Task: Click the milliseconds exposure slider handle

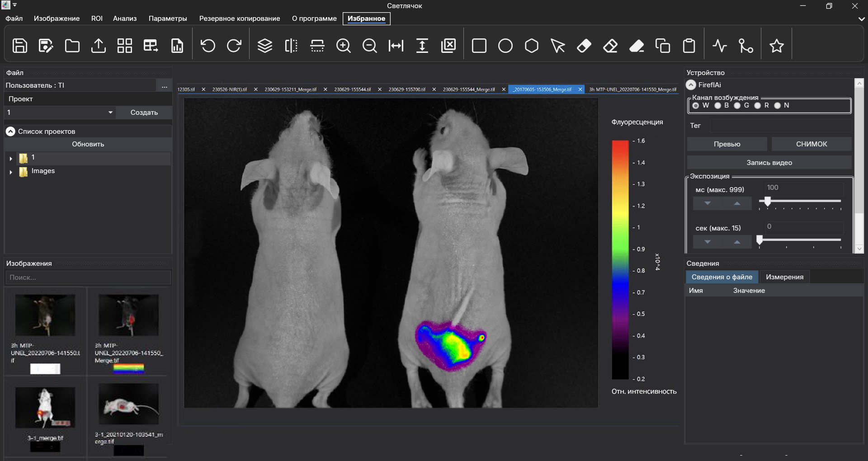Action: [768, 201]
